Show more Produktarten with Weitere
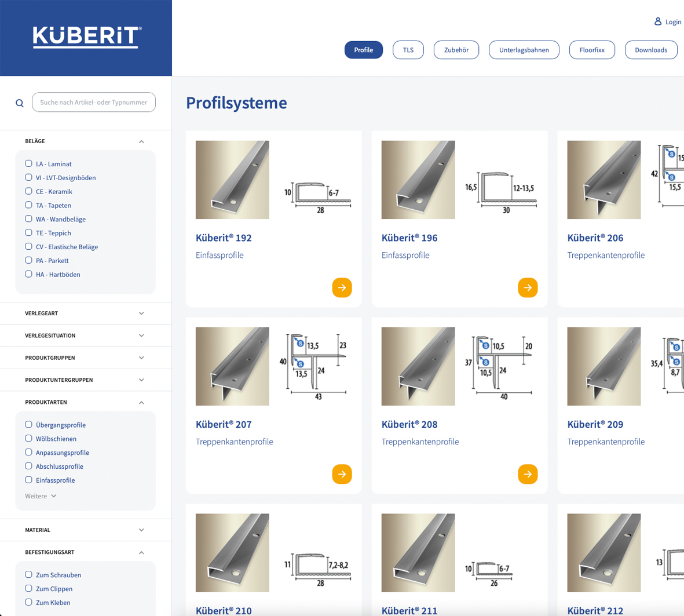684x616 pixels. [x=41, y=496]
